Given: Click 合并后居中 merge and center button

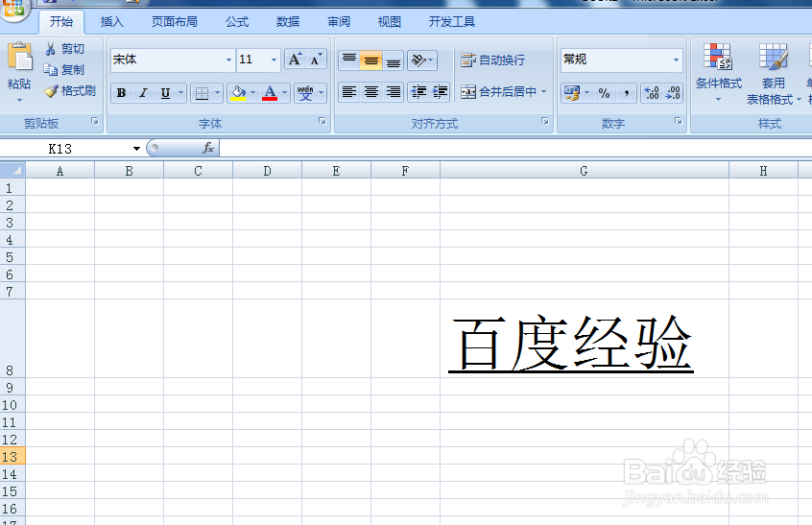Looking at the screenshot, I should coord(498,92).
